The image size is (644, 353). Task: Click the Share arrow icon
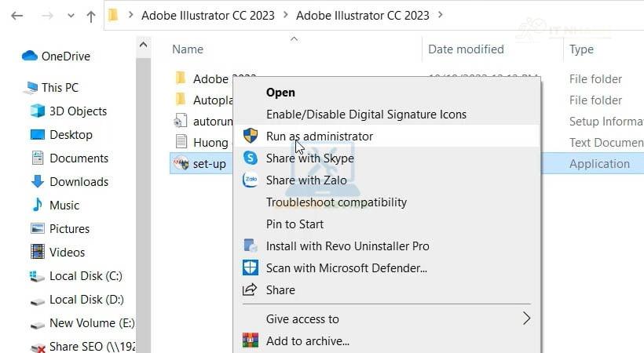[x=251, y=289]
